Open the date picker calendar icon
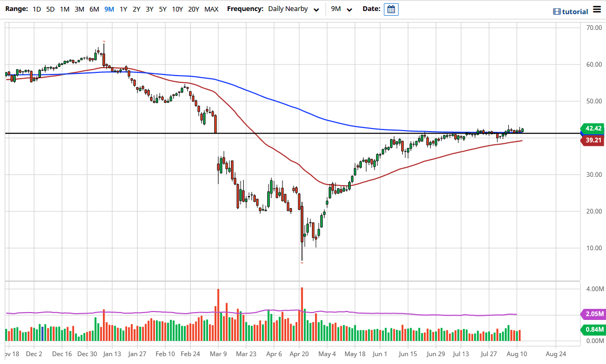Image resolution: width=606 pixels, height=364 pixels. point(391,9)
